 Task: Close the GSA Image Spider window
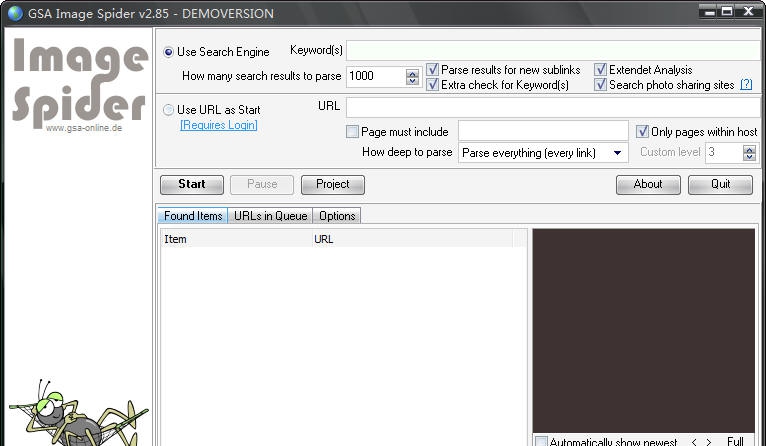point(749,11)
